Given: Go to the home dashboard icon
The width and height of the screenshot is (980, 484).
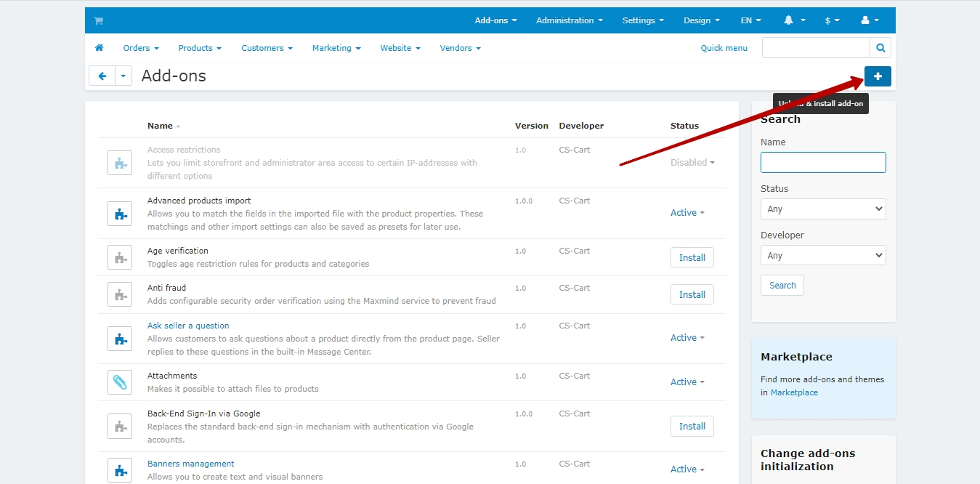Looking at the screenshot, I should point(99,48).
